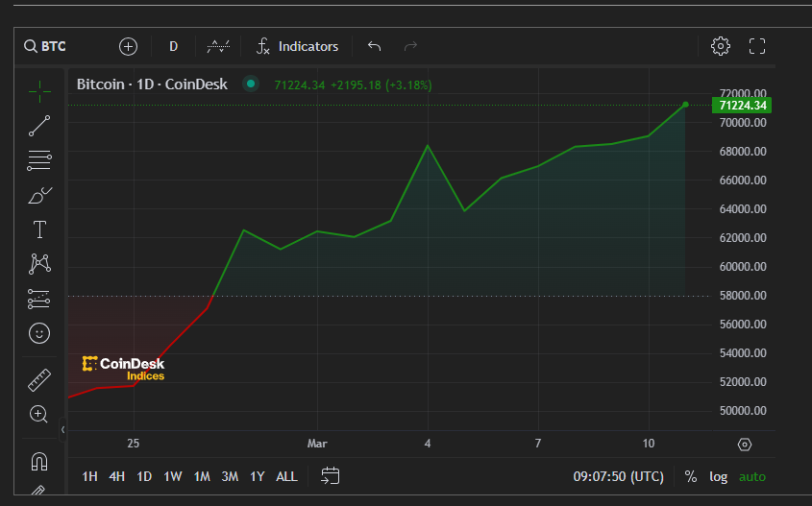Click the 09:07:50 (UTC) timezone button
The image size is (812, 506).
pyautogui.click(x=618, y=476)
